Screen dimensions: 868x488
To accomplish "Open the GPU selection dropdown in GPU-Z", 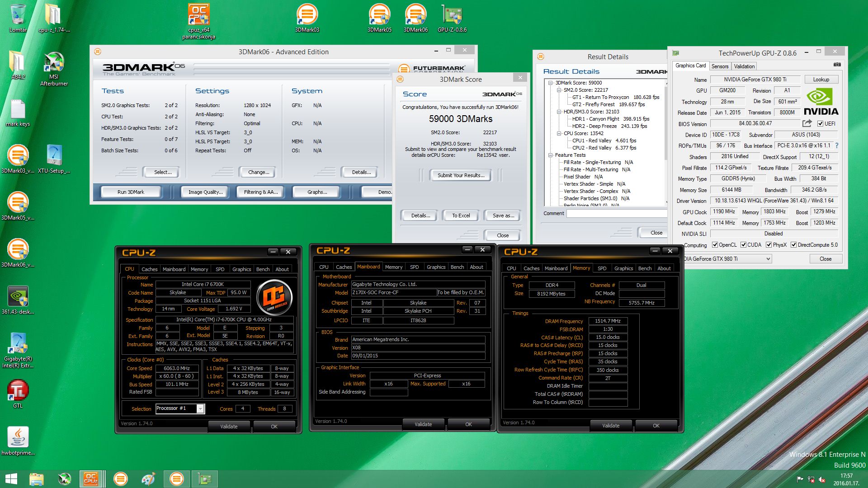I will [x=768, y=259].
